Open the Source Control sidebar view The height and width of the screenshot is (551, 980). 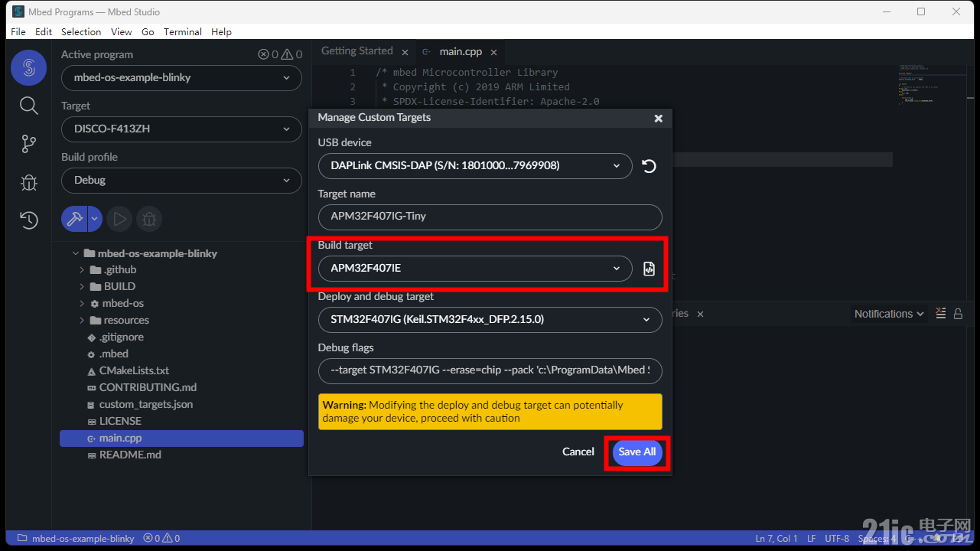28,143
